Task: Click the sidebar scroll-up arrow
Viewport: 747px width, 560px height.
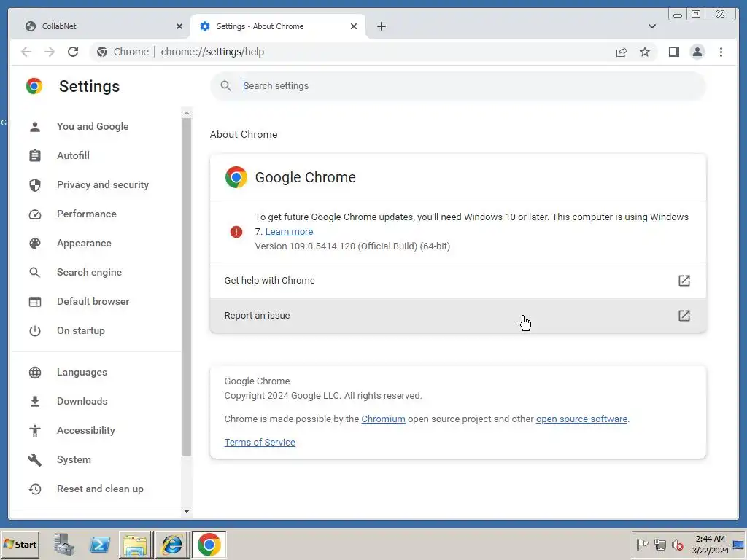Action: click(x=187, y=113)
